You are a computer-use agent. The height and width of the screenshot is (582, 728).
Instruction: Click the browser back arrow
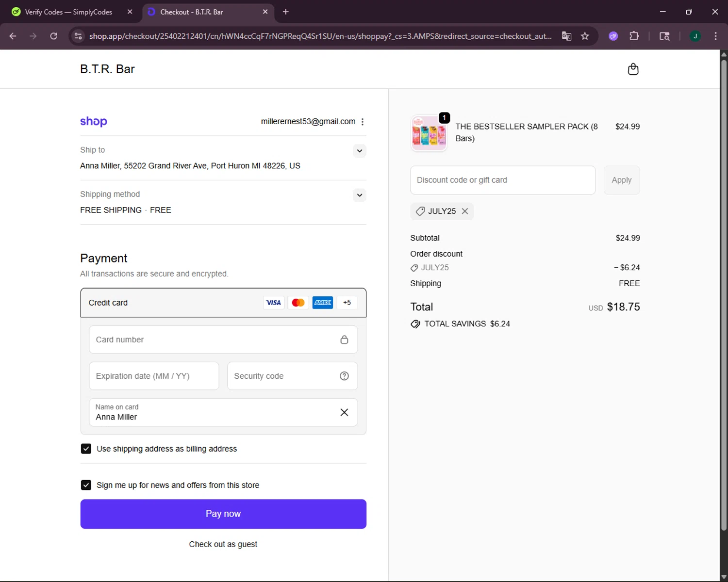pos(13,36)
